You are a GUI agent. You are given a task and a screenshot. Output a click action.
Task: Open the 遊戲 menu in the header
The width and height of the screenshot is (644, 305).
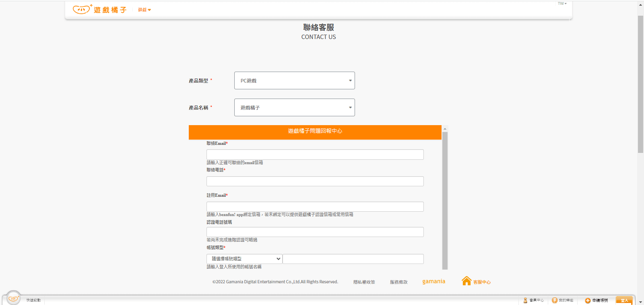(x=144, y=10)
